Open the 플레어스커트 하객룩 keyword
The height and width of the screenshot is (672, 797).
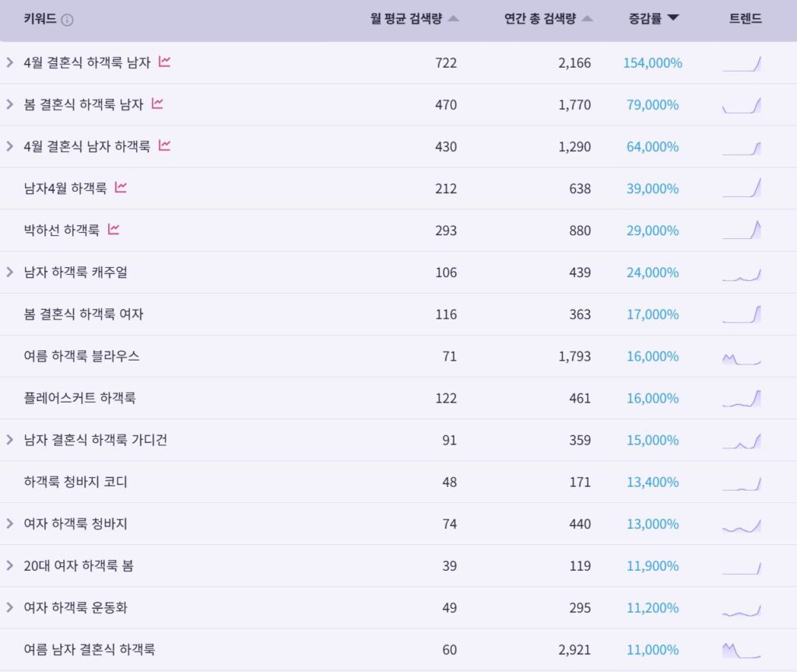click(x=80, y=398)
